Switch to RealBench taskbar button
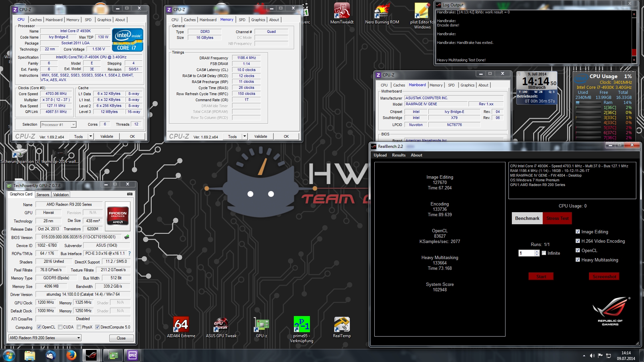 point(92,355)
